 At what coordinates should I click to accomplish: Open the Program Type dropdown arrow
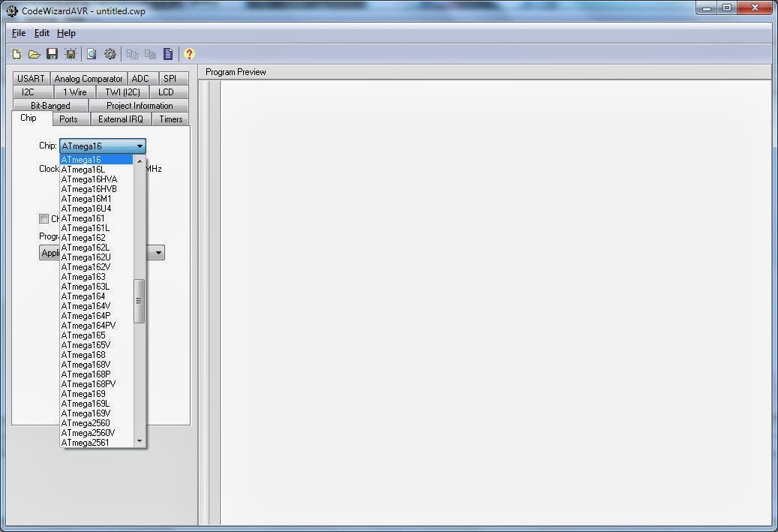[x=158, y=253]
